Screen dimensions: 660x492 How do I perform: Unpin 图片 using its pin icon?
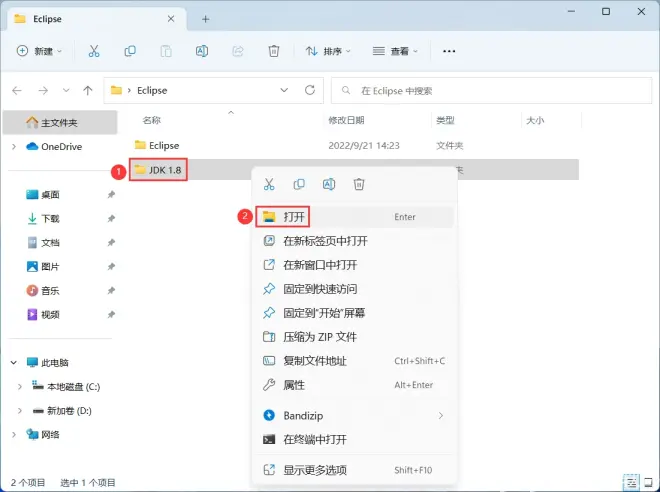[111, 266]
